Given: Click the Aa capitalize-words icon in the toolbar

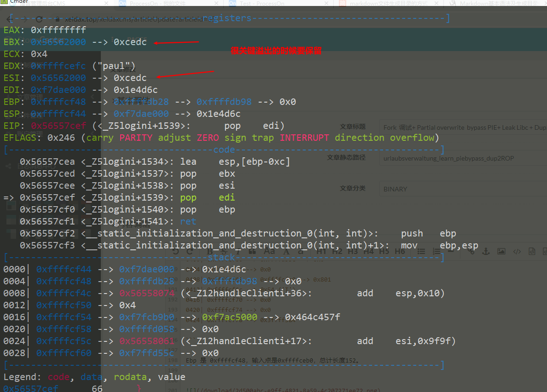Looking at the screenshot, I should click(x=269, y=251).
